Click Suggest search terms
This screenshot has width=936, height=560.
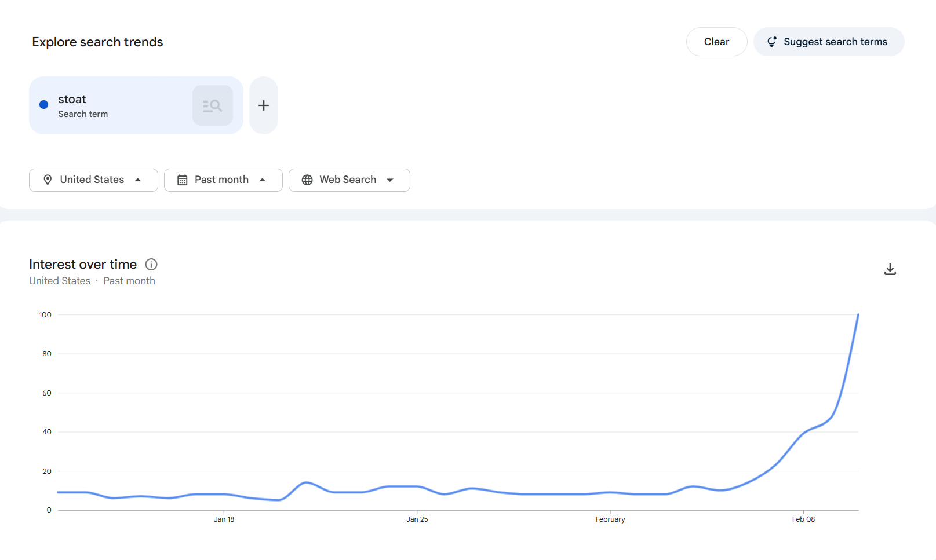tap(835, 41)
